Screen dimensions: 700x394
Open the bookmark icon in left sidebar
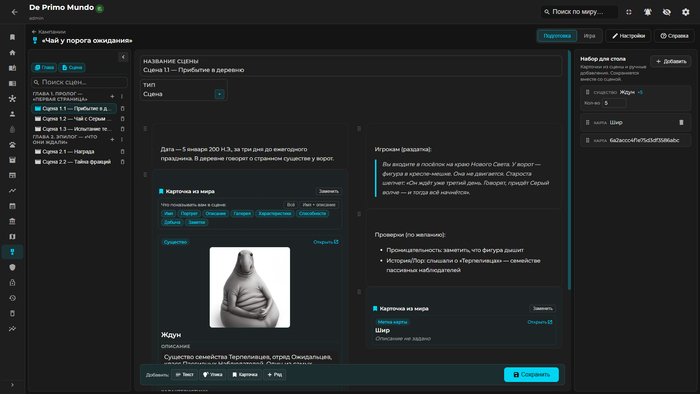(12, 37)
